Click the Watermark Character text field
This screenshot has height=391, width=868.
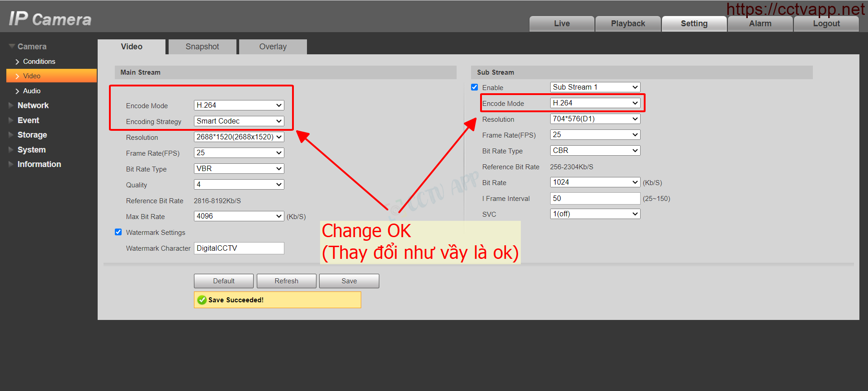point(239,248)
